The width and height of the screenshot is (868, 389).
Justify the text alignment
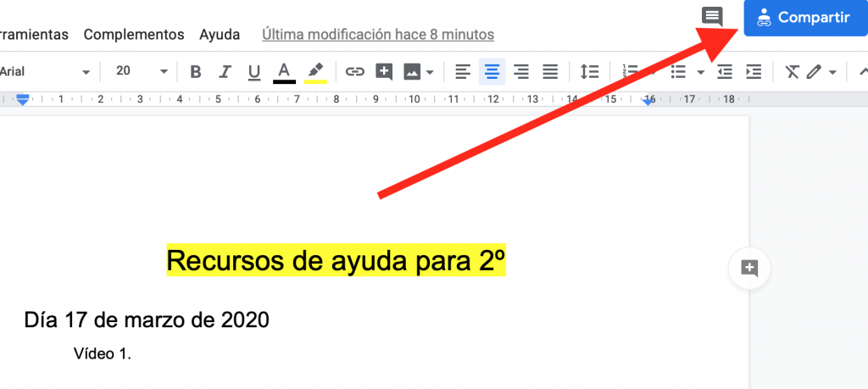(x=549, y=71)
